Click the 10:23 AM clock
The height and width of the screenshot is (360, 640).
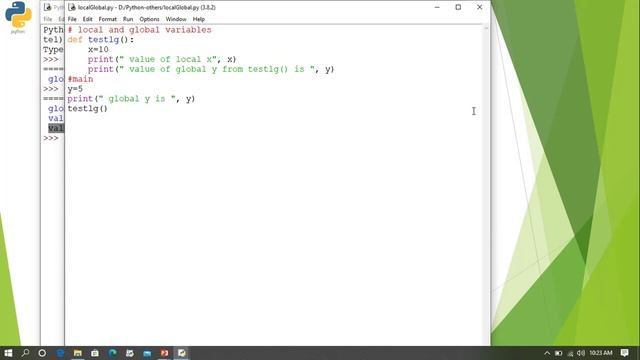pos(601,353)
